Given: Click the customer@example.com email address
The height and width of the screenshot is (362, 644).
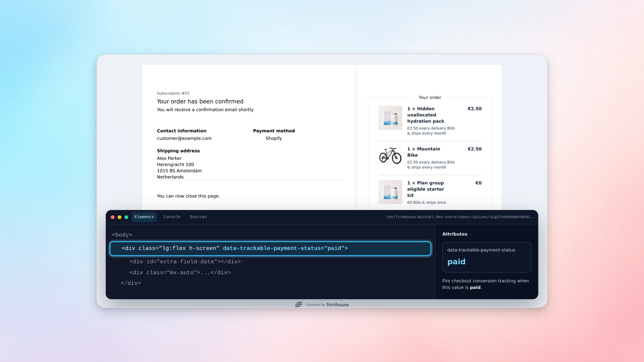Looking at the screenshot, I should click(x=184, y=138).
